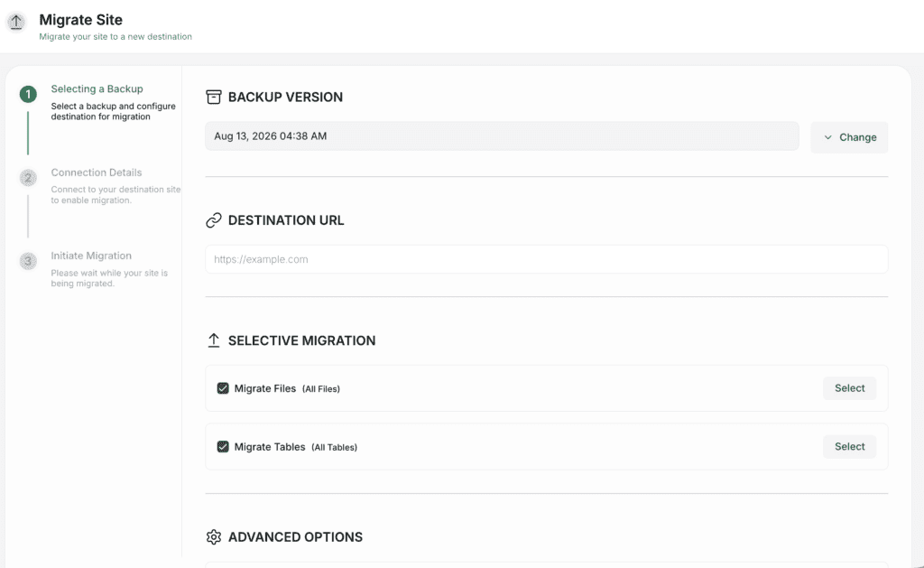Image resolution: width=924 pixels, height=568 pixels.
Task: Click 'Migrate your site to a new destination' text
Action: pyautogui.click(x=115, y=36)
